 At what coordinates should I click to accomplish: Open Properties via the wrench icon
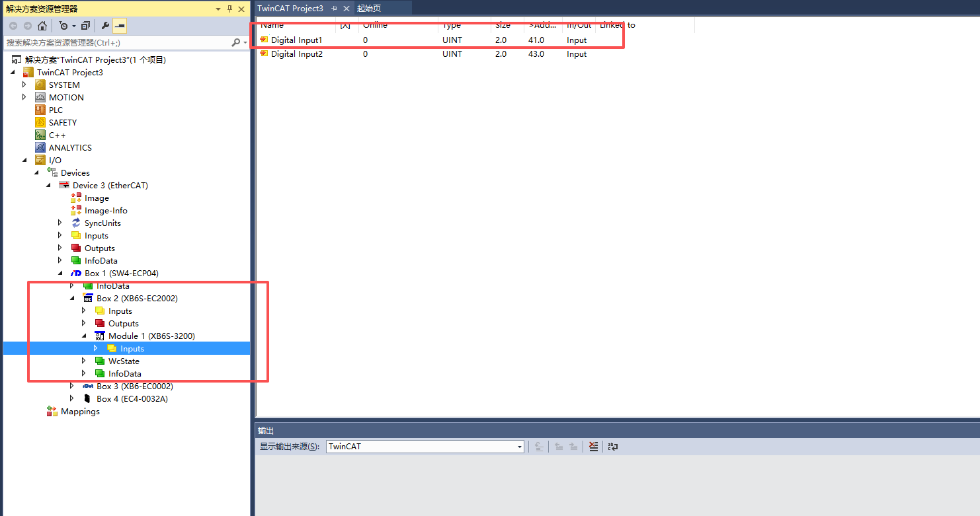pyautogui.click(x=105, y=26)
